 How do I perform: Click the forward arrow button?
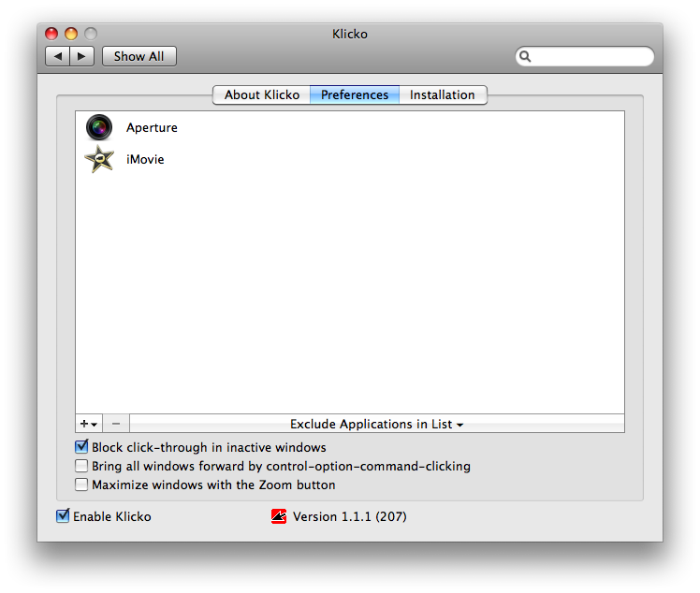(x=81, y=56)
